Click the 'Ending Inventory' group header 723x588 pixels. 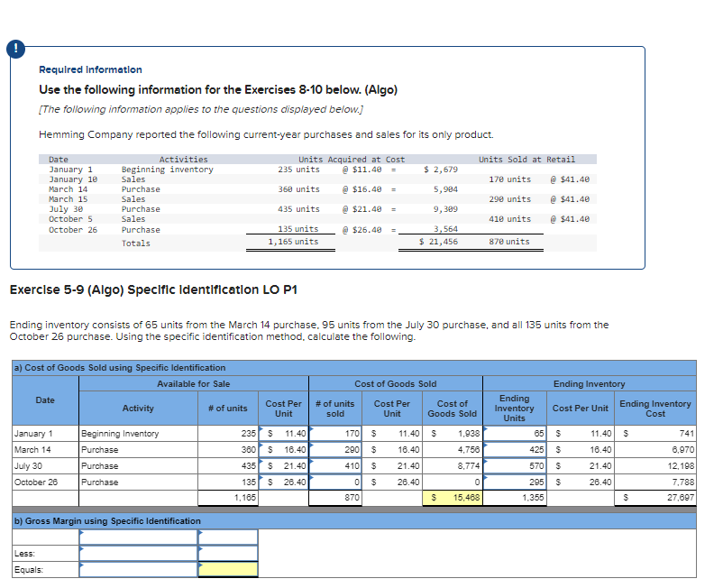pyautogui.click(x=589, y=383)
